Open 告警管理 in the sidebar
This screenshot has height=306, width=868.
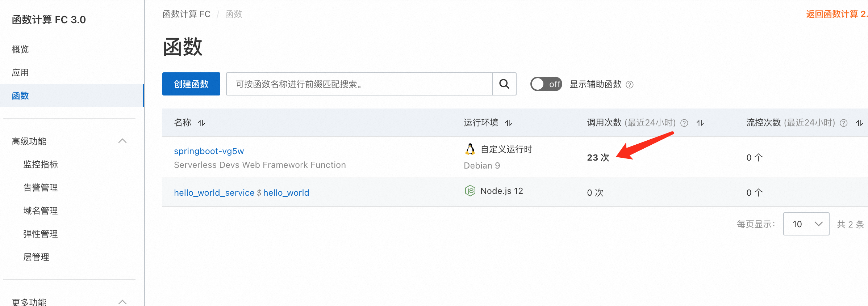41,187
